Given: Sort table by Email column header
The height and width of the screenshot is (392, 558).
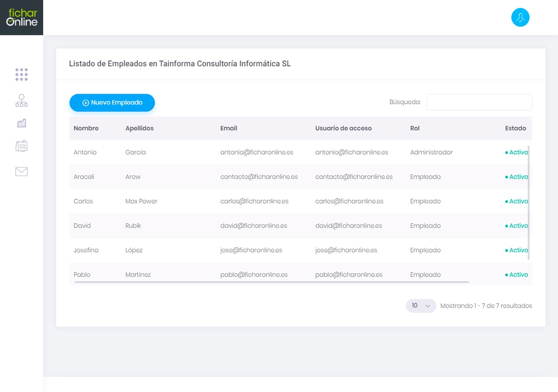Looking at the screenshot, I should [228, 128].
